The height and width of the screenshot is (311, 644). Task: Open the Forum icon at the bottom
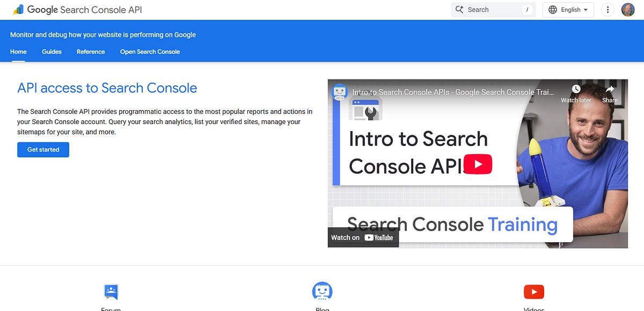pyautogui.click(x=111, y=292)
